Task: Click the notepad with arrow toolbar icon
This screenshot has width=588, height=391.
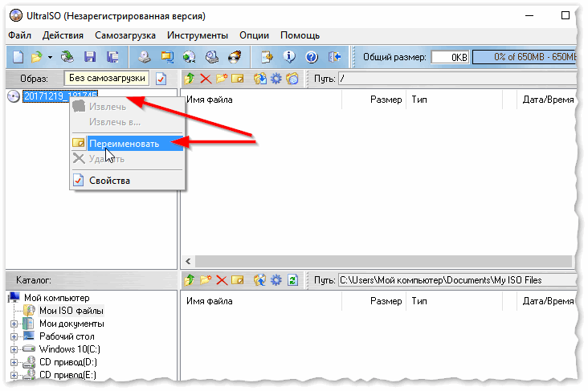Action: (x=267, y=57)
